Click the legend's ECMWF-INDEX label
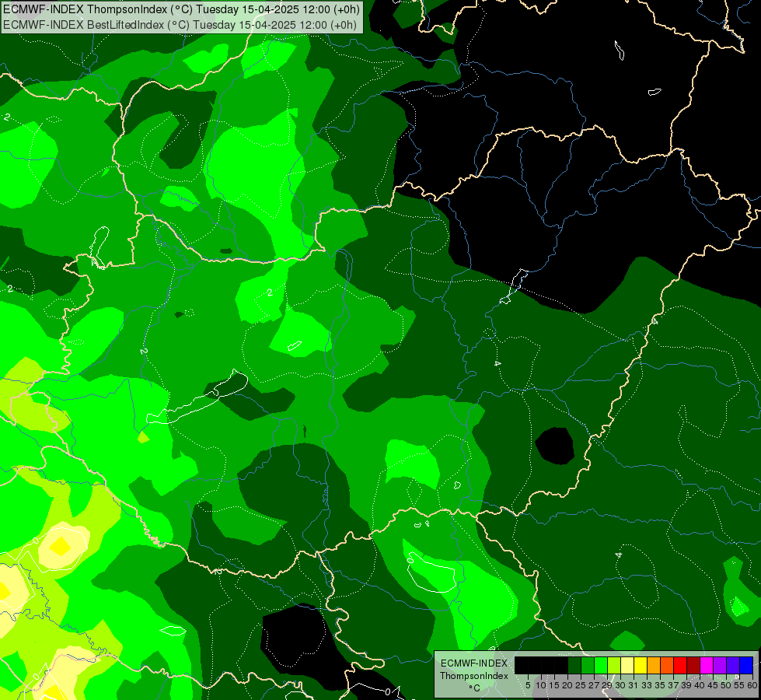The height and width of the screenshot is (700, 761). click(x=474, y=663)
